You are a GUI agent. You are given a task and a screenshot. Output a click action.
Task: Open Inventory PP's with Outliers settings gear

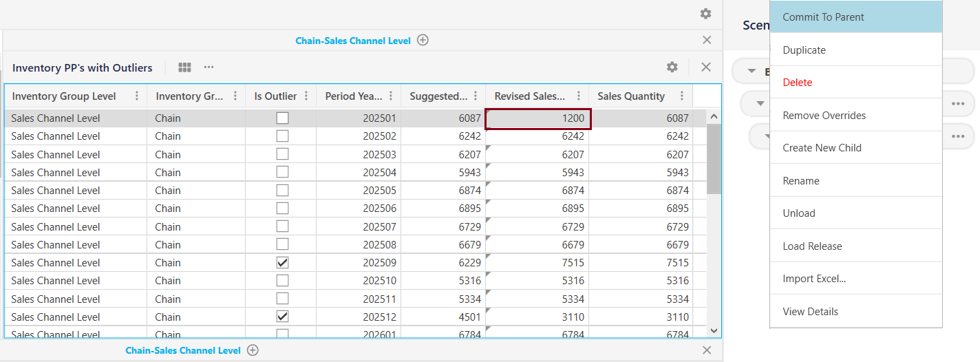tap(672, 67)
